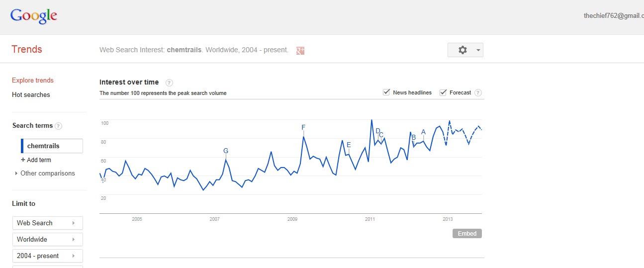Open the Worldwide region dropdown

(x=48, y=239)
